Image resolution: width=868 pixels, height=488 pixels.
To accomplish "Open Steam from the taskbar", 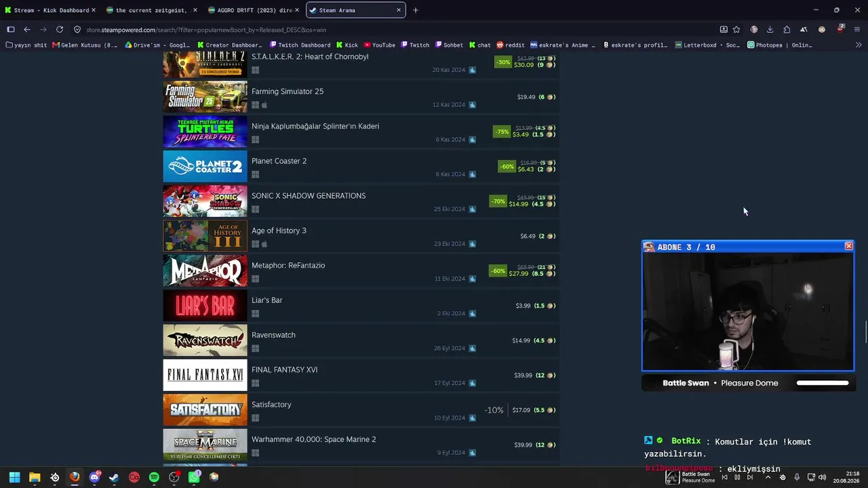I will 115,477.
